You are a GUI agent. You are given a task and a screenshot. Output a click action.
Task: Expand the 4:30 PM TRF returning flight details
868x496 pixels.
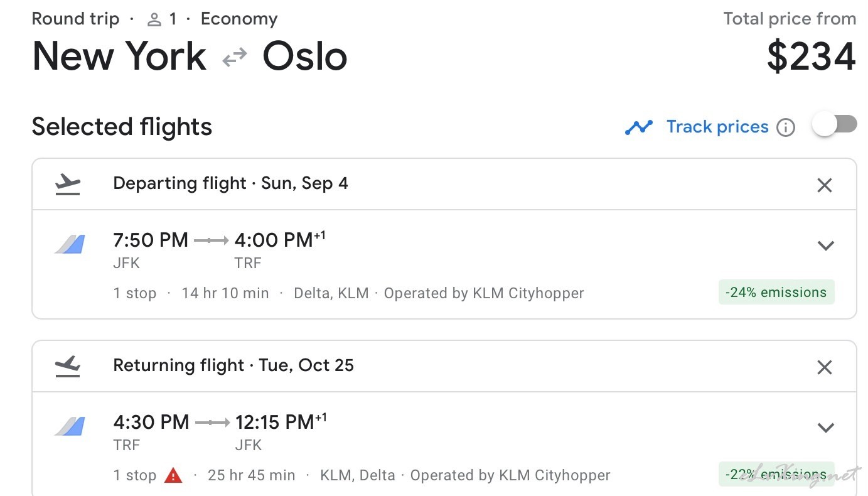click(826, 428)
